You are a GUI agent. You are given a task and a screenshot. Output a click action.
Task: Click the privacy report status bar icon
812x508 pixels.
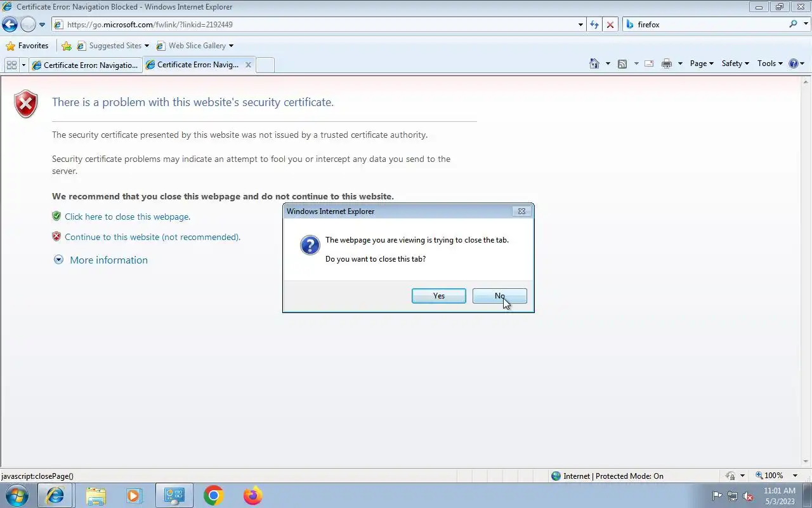pyautogui.click(x=730, y=476)
